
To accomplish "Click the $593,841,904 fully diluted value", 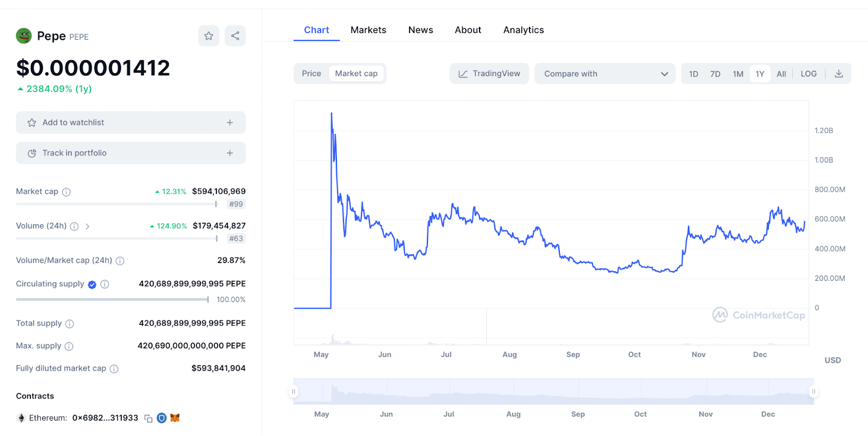I will (x=219, y=368).
